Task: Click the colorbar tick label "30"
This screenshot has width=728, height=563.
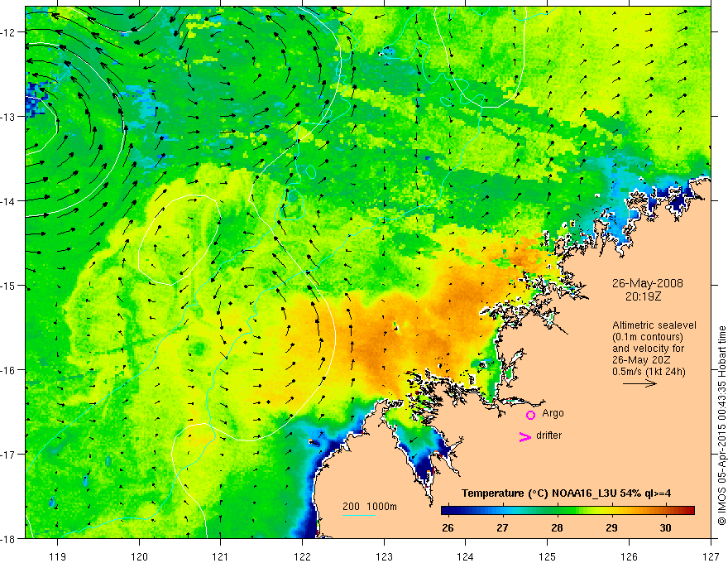Action: (665, 527)
